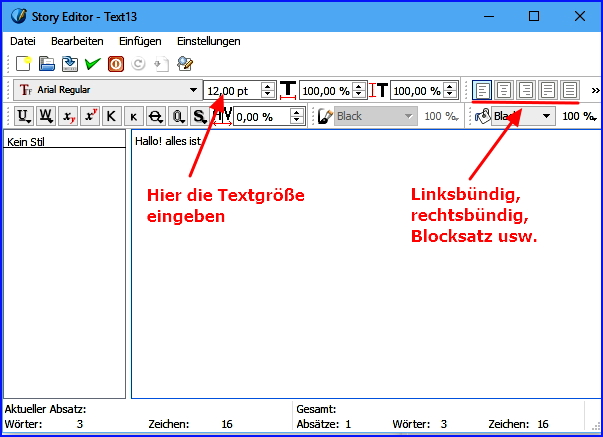Toggle the strikethrough button

coord(156,116)
